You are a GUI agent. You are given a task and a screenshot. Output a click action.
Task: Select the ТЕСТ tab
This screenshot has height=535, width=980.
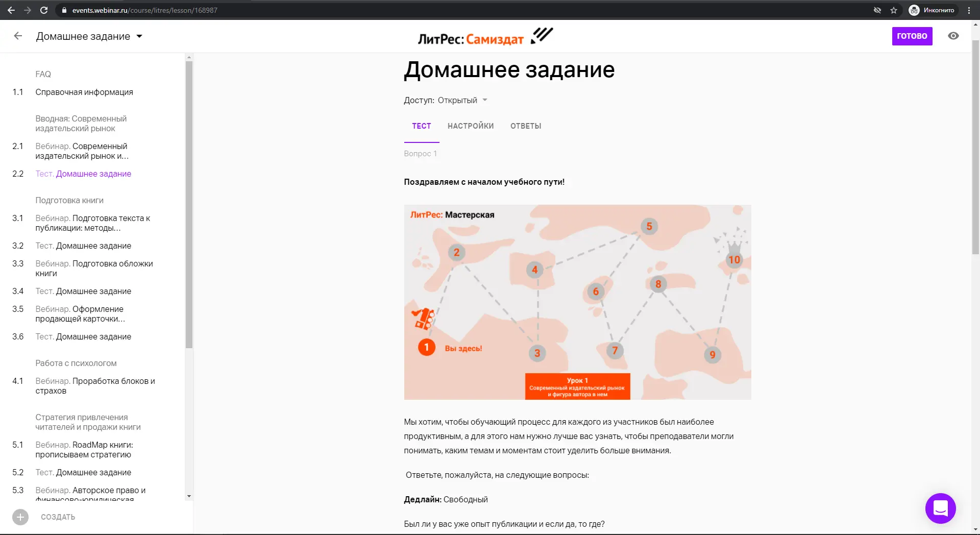click(422, 126)
